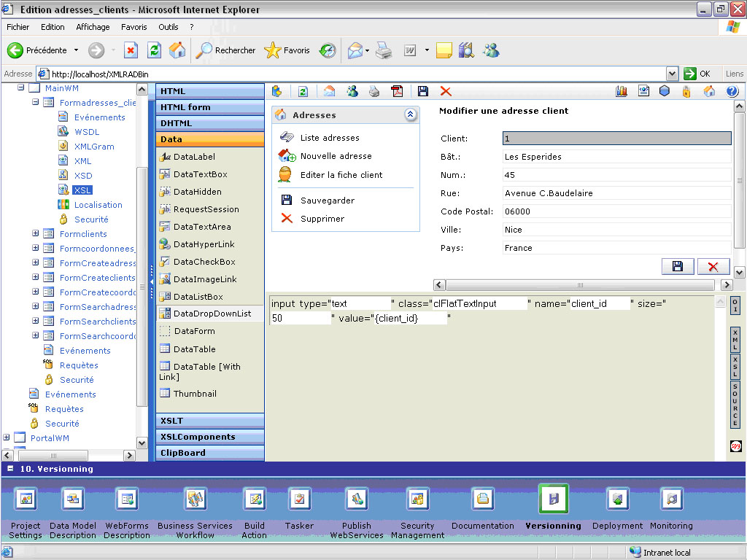
Task: Click the Security Management workflow icon
Action: point(417,499)
